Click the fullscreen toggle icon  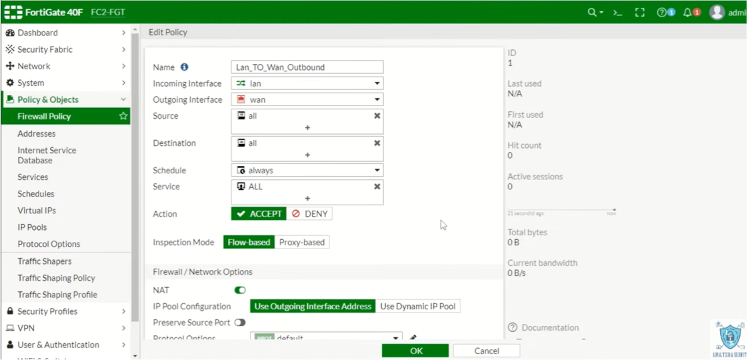point(640,12)
